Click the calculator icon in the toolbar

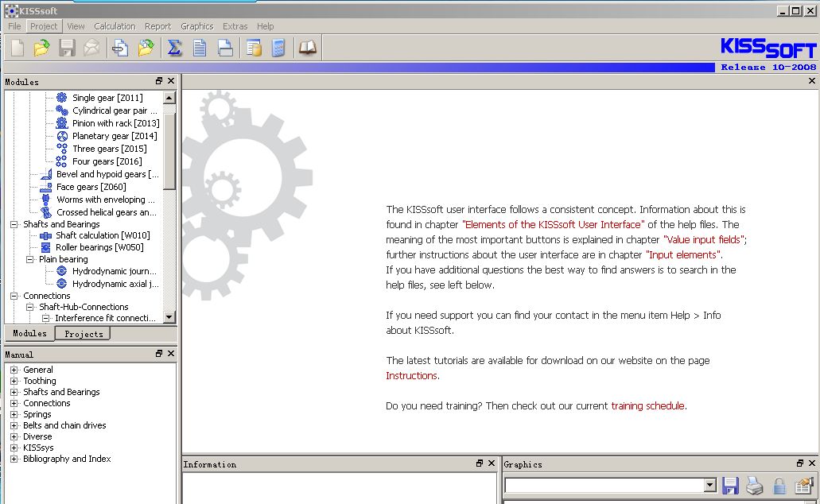point(278,48)
